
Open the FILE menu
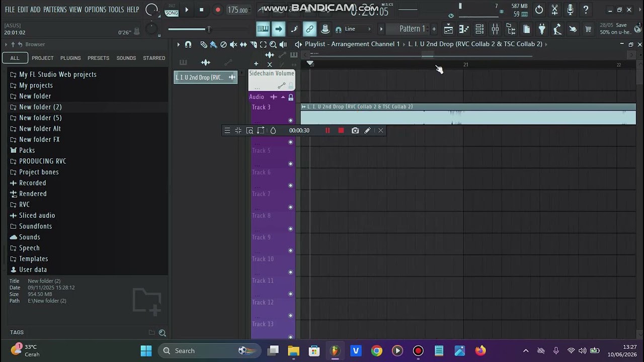tap(10, 10)
